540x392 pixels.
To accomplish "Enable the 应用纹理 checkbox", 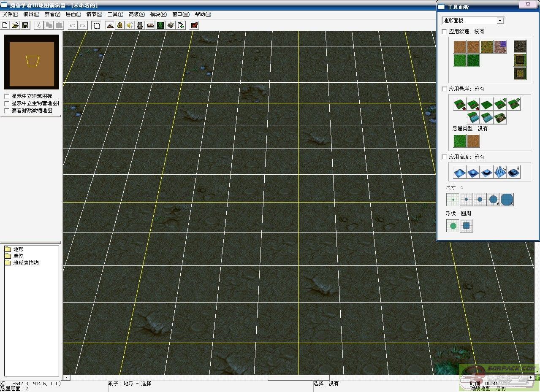I will [444, 32].
